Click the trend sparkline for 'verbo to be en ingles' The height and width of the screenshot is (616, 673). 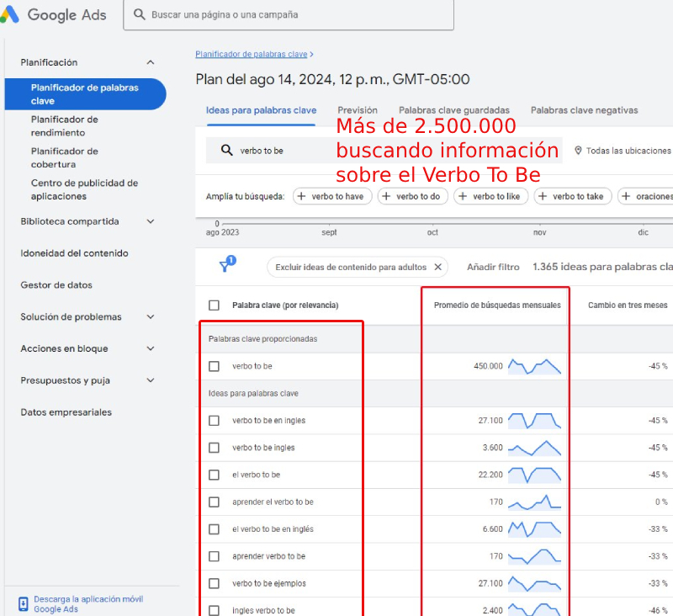click(534, 421)
